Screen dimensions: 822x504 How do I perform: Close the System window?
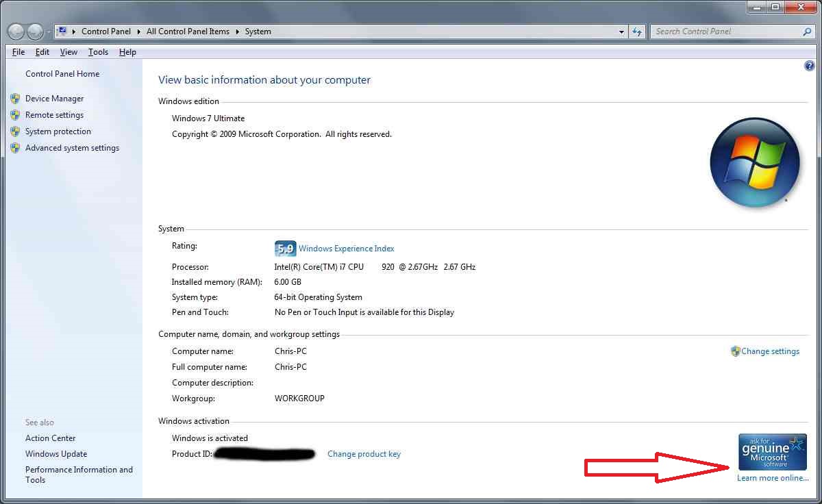pos(799,7)
